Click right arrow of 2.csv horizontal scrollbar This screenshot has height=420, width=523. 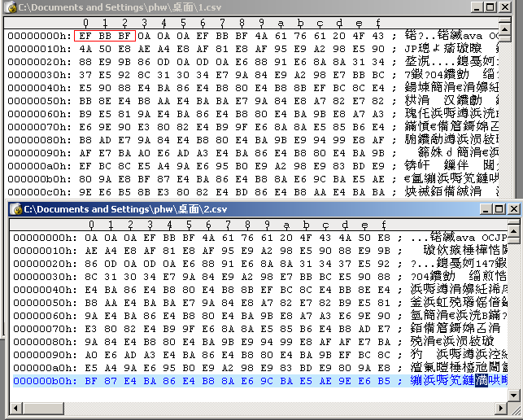[501, 408]
